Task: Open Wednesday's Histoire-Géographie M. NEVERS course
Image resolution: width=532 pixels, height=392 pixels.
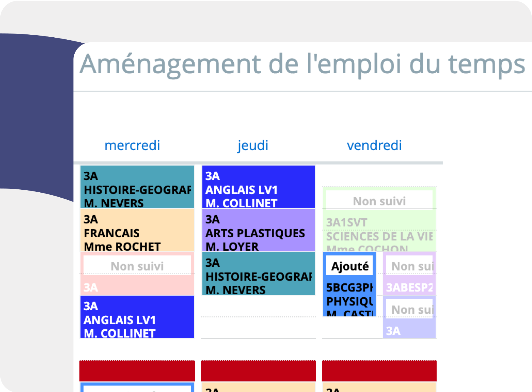Action: [x=137, y=187]
